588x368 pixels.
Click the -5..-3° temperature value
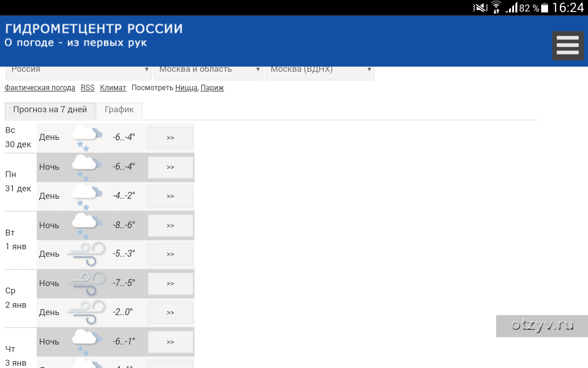[124, 254]
